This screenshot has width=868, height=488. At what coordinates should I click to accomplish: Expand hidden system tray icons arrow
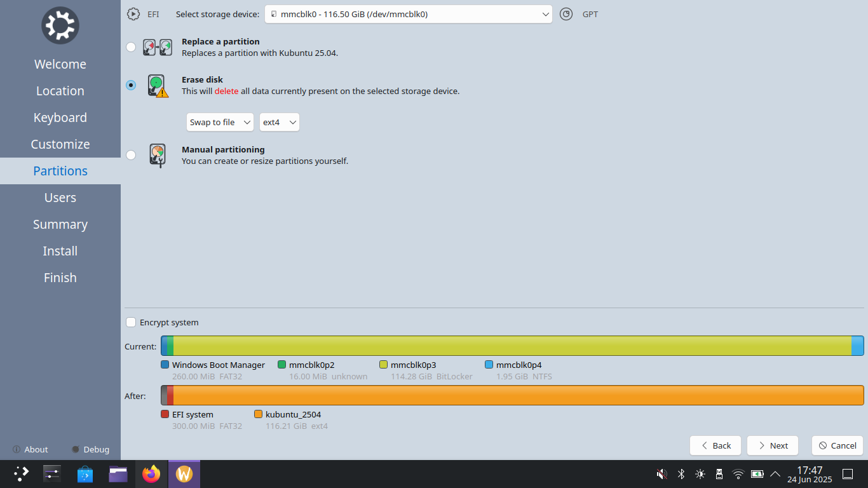(775, 474)
